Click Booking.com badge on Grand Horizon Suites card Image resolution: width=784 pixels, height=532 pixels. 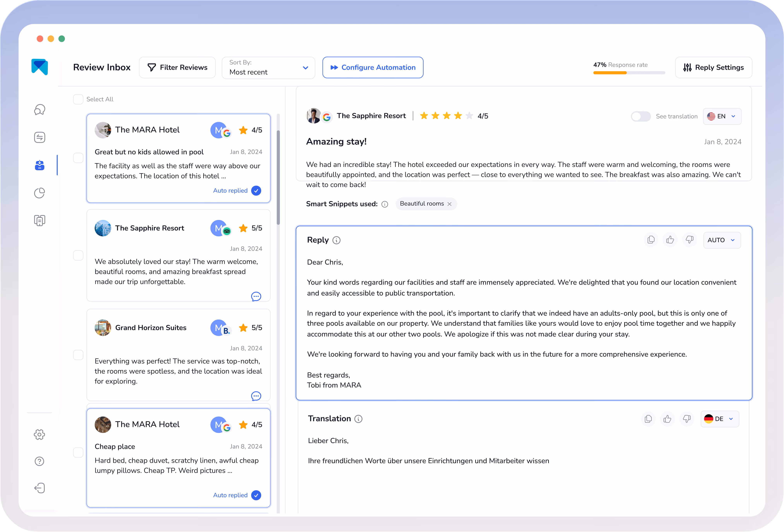227,331
